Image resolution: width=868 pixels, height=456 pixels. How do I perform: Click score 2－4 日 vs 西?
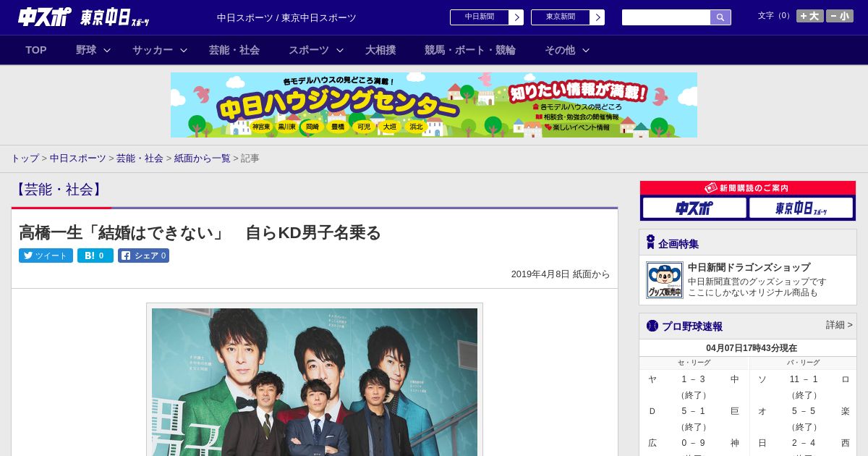tap(804, 443)
